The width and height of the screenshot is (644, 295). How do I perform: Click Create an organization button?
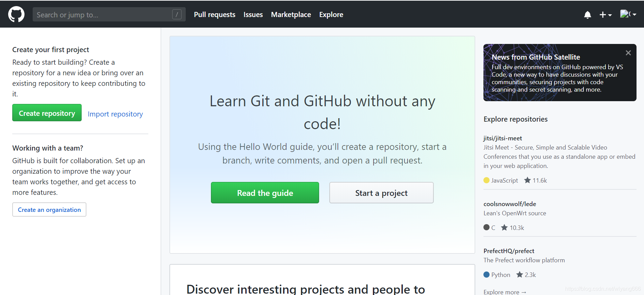[49, 209]
